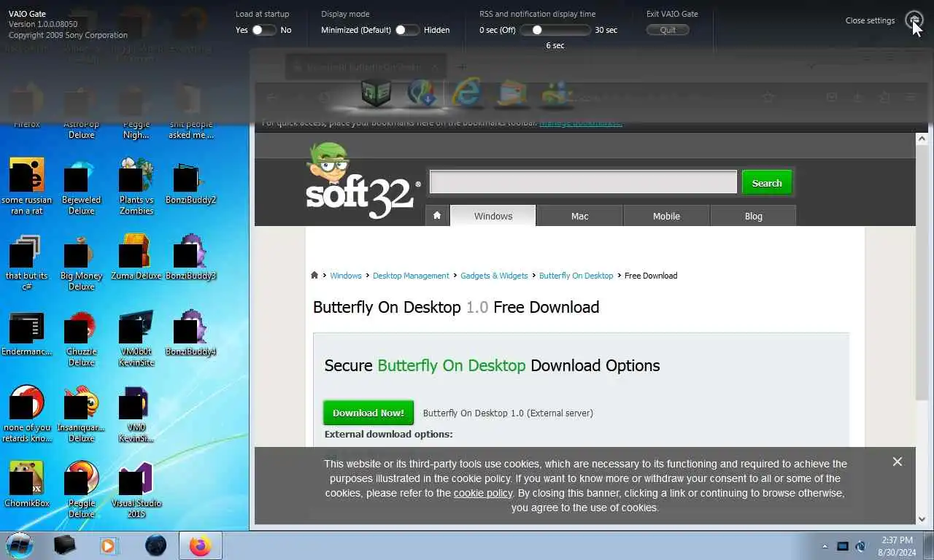The image size is (934, 560).
Task: Click the green Download Now! button
Action: click(368, 413)
